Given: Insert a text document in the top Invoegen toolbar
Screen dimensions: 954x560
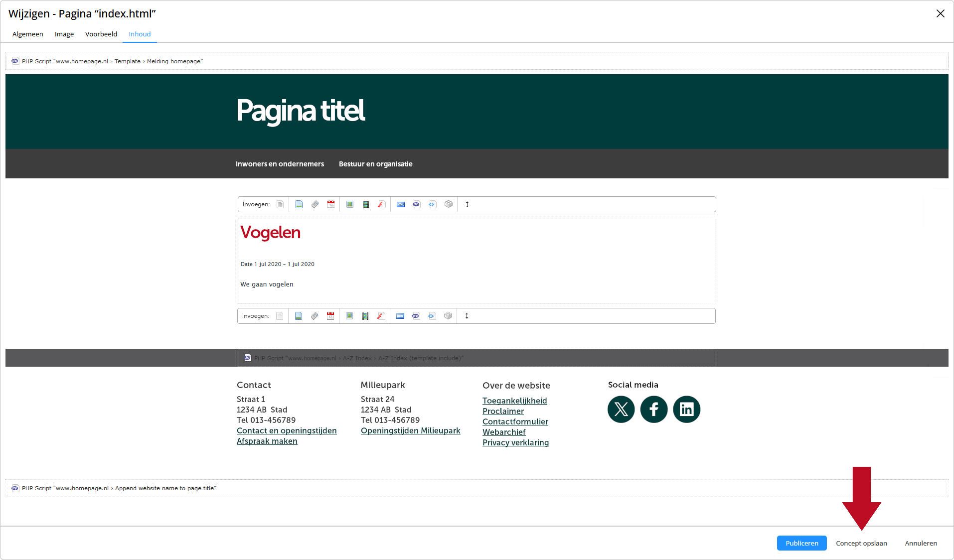Looking at the screenshot, I should coord(280,204).
